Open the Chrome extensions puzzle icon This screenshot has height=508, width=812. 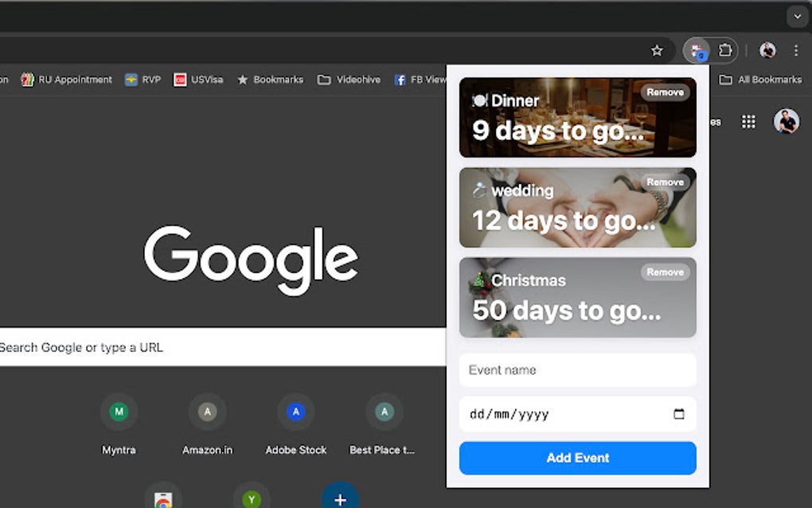click(x=725, y=50)
